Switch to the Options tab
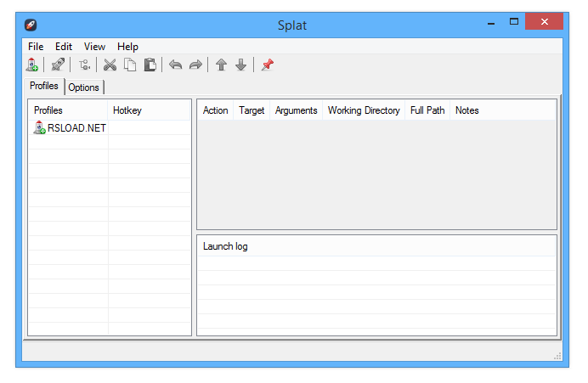The image size is (588, 383). point(84,87)
